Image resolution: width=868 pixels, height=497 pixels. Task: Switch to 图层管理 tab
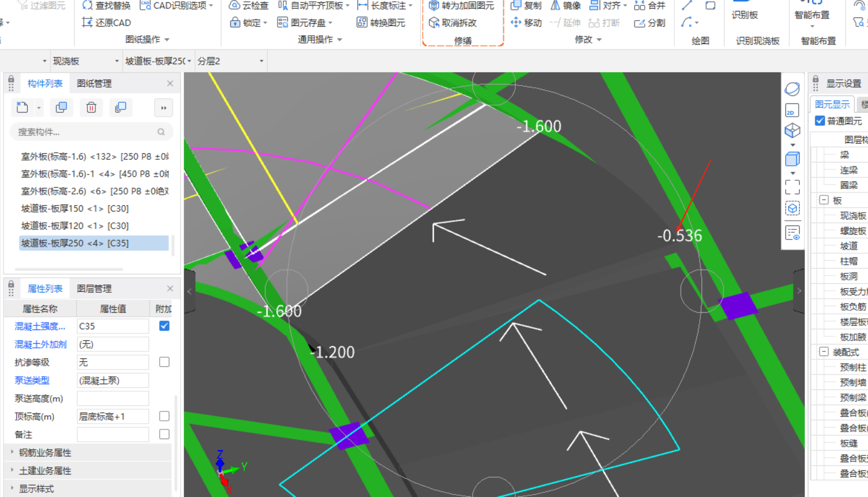[x=94, y=288]
